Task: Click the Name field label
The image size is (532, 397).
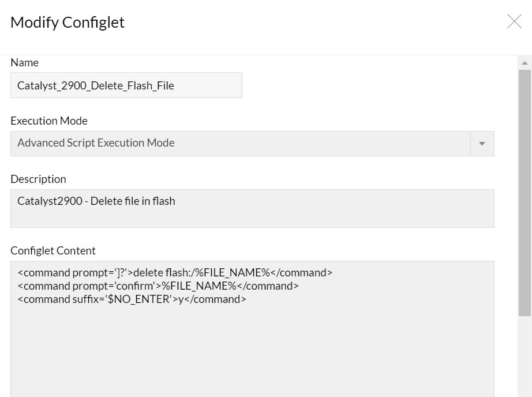Action: (25, 62)
